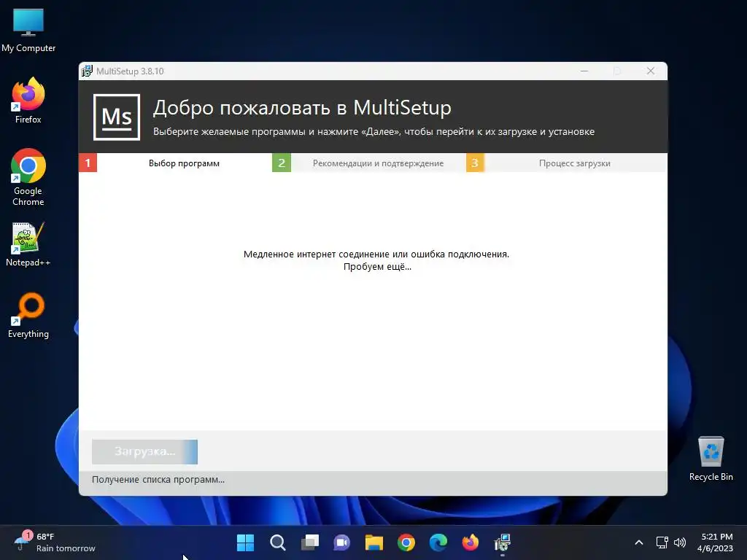Click the MultiSetup Ms logo
747x560 pixels.
point(117,117)
